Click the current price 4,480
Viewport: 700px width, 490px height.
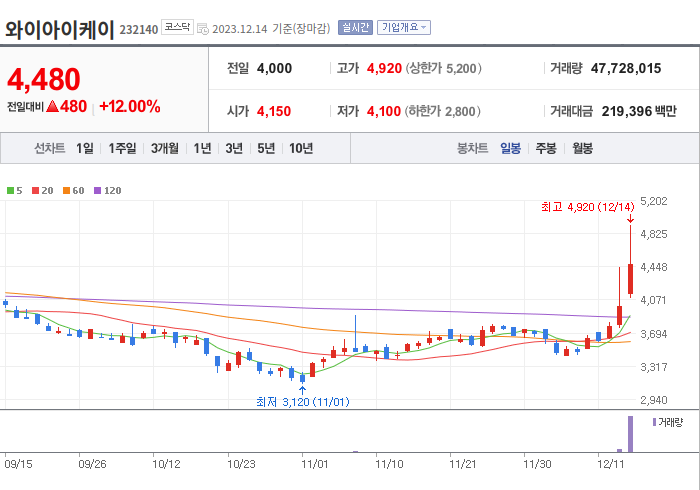44,79
